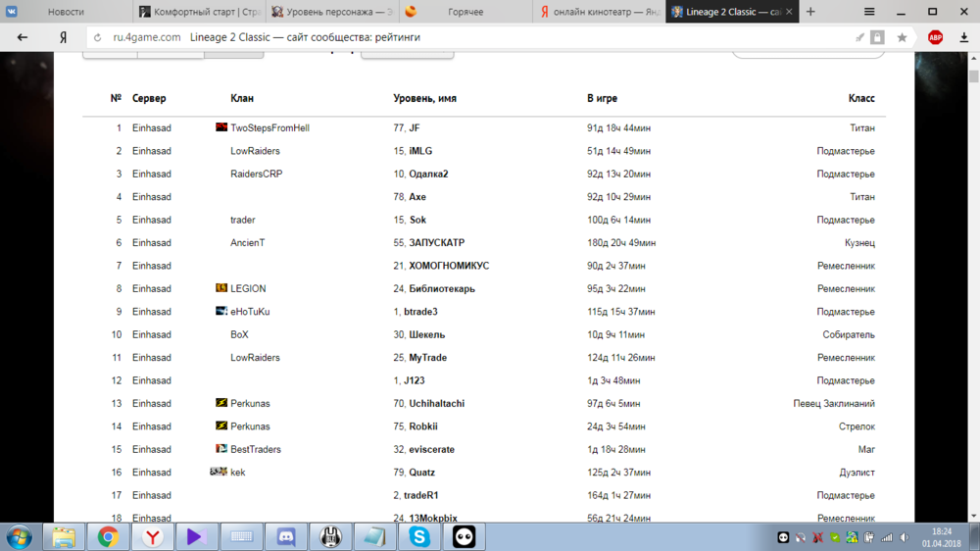Open Google Chrome from the taskbar
Viewport: 980px width, 551px height.
click(x=108, y=536)
